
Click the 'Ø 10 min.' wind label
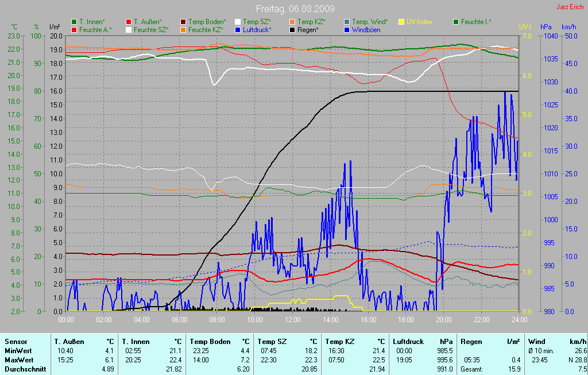[x=541, y=351]
